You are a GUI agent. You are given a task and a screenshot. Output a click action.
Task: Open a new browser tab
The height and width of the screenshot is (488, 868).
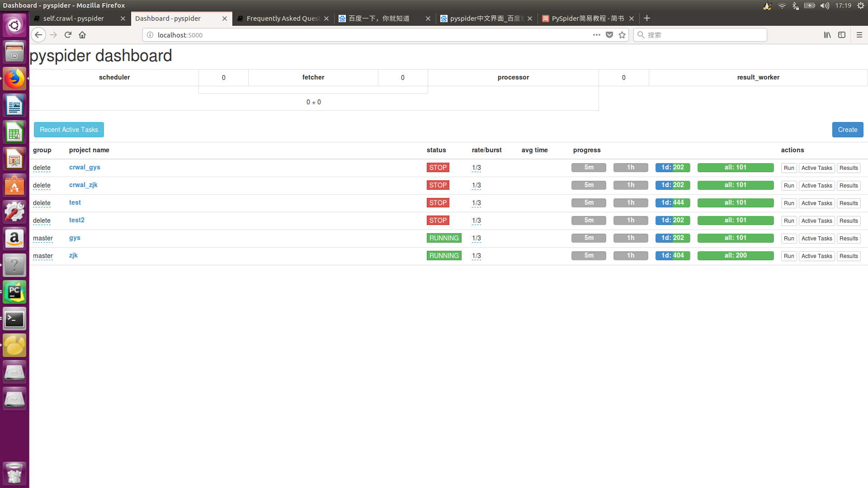[x=647, y=18]
